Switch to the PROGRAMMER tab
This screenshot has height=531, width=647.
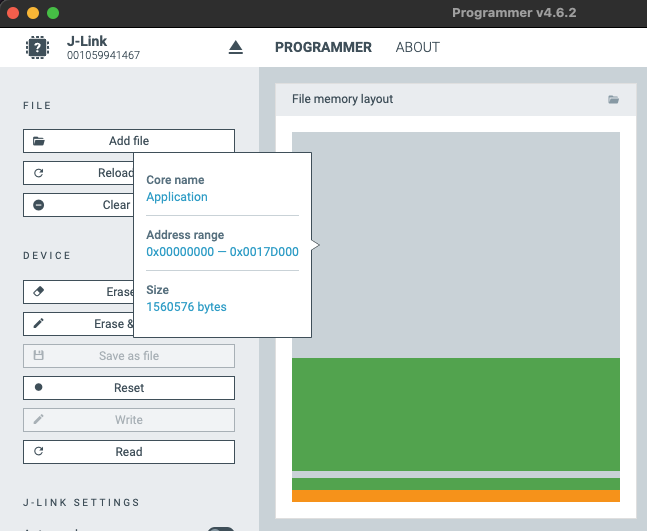coord(323,47)
